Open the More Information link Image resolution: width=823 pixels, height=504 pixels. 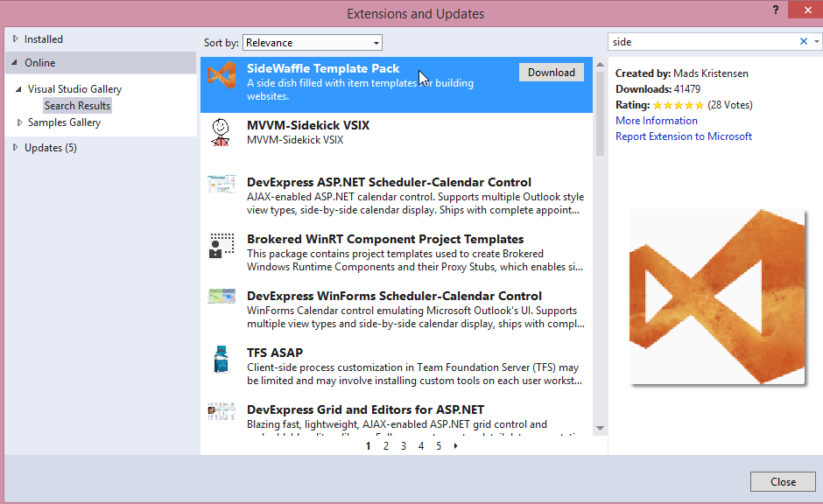656,121
